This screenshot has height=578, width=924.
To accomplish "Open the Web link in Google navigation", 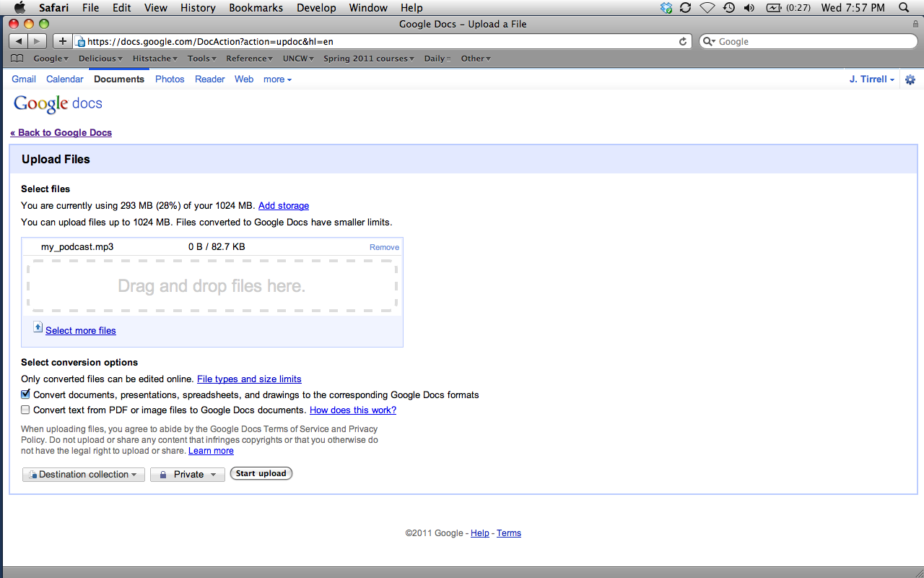I will [x=244, y=79].
